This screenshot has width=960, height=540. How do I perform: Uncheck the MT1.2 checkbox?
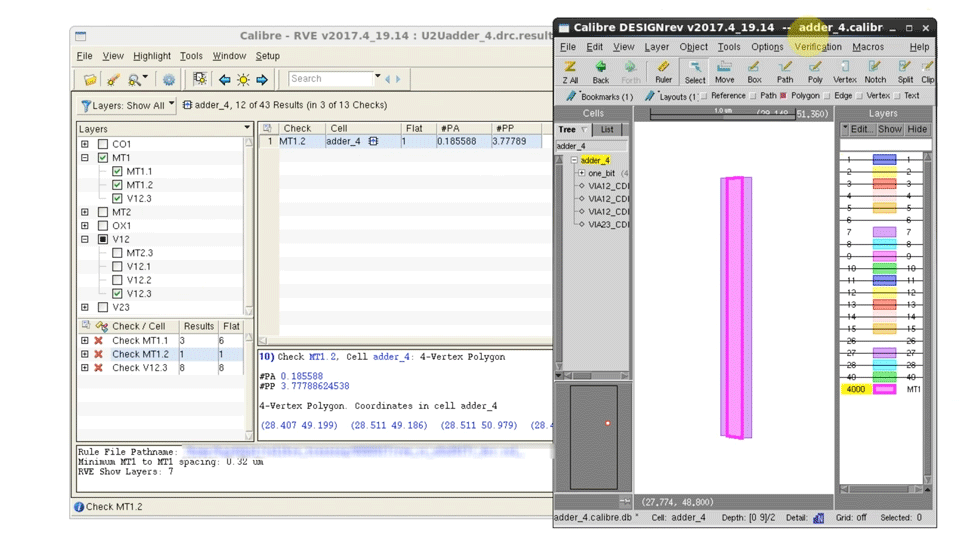click(x=117, y=185)
